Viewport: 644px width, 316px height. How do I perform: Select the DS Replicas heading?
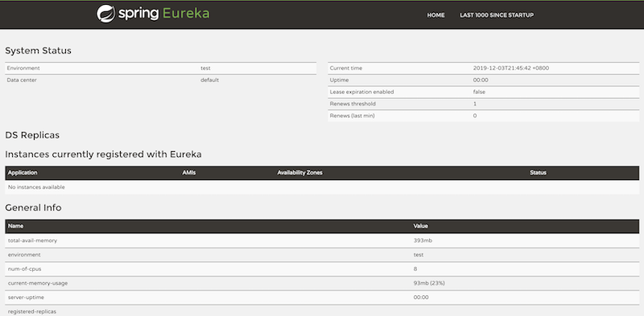[32, 135]
